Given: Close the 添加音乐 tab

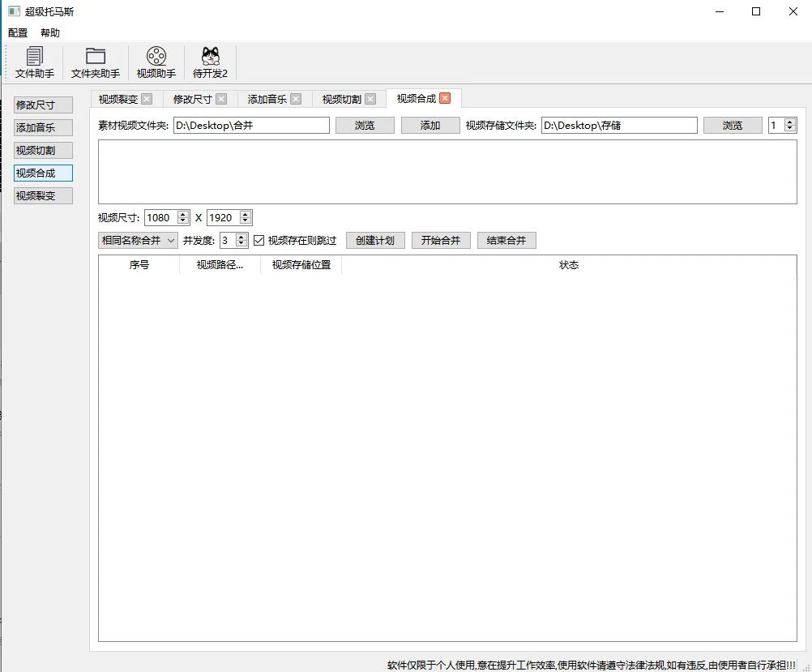Looking at the screenshot, I should pyautogui.click(x=296, y=99).
